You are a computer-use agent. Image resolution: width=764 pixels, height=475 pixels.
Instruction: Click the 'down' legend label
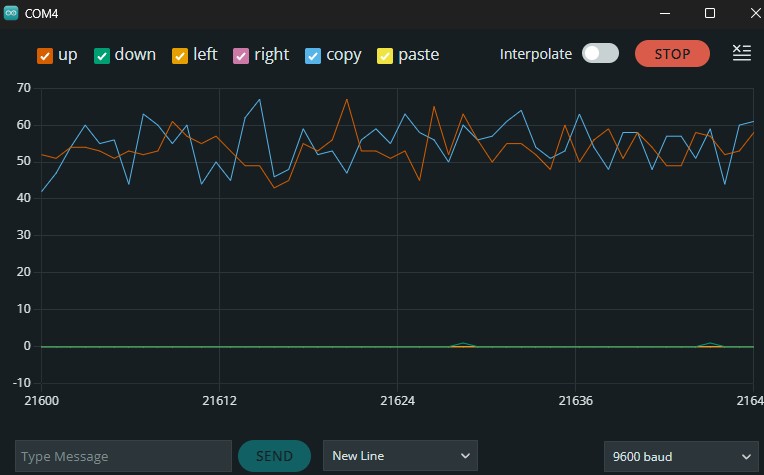coord(135,55)
